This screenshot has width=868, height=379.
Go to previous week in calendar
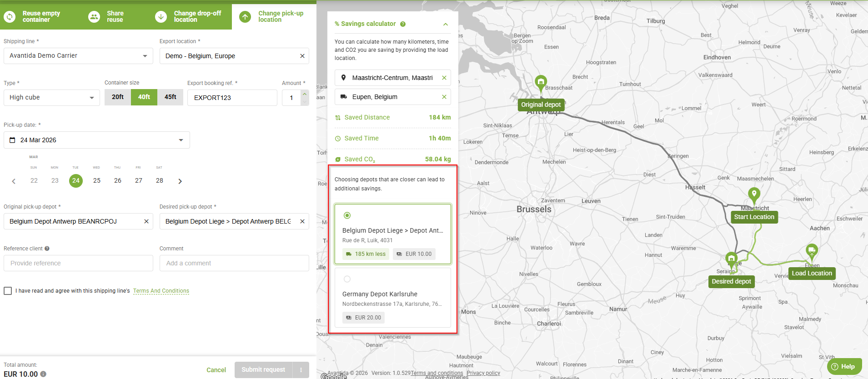click(x=14, y=181)
